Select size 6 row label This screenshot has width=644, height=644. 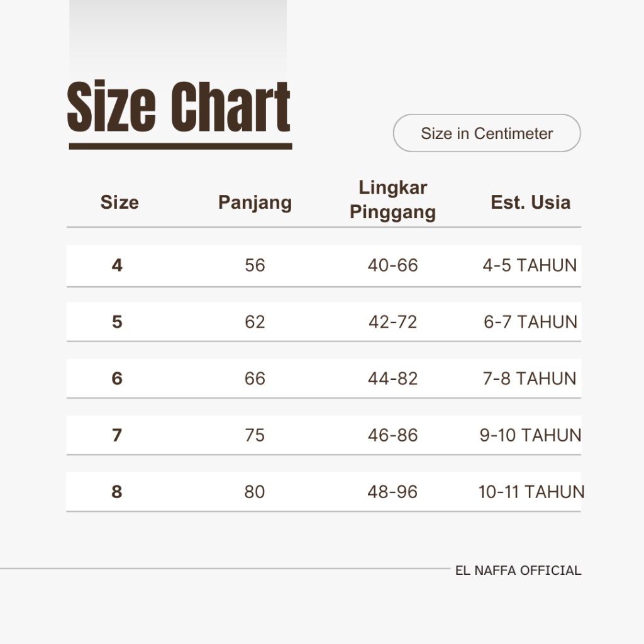point(117,379)
